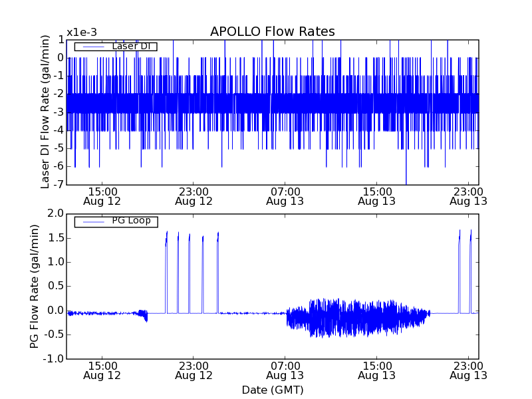Select the Laser DI Flow Rate y-axis label
Viewport: 532px width, 399px height.
[45, 112]
